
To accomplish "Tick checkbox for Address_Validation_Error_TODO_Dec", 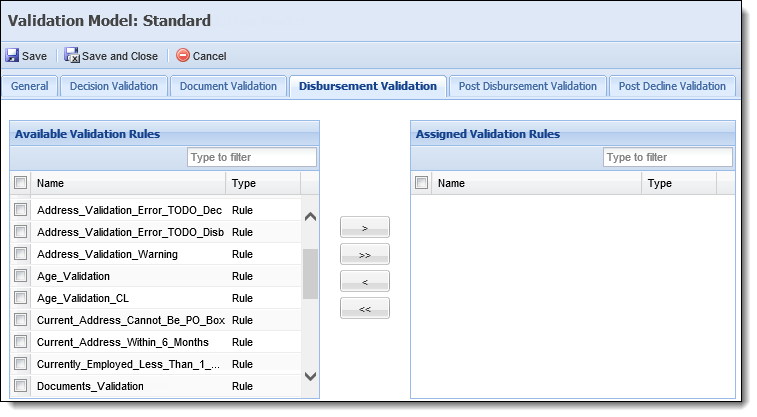I will click(x=20, y=210).
